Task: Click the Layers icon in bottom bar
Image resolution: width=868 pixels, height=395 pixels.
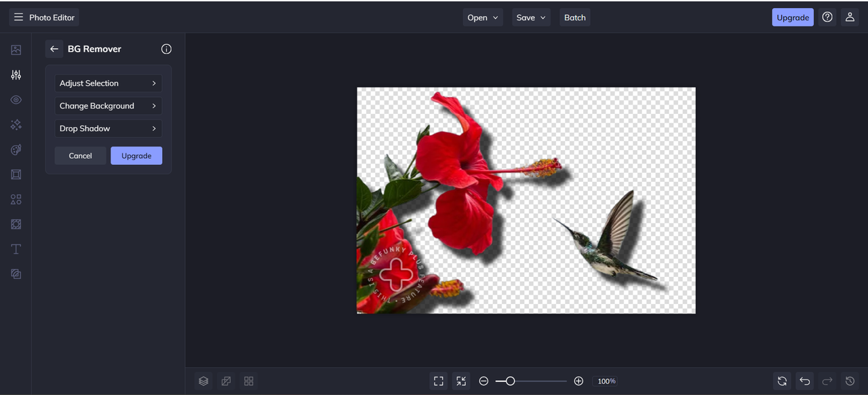Action: point(203,381)
